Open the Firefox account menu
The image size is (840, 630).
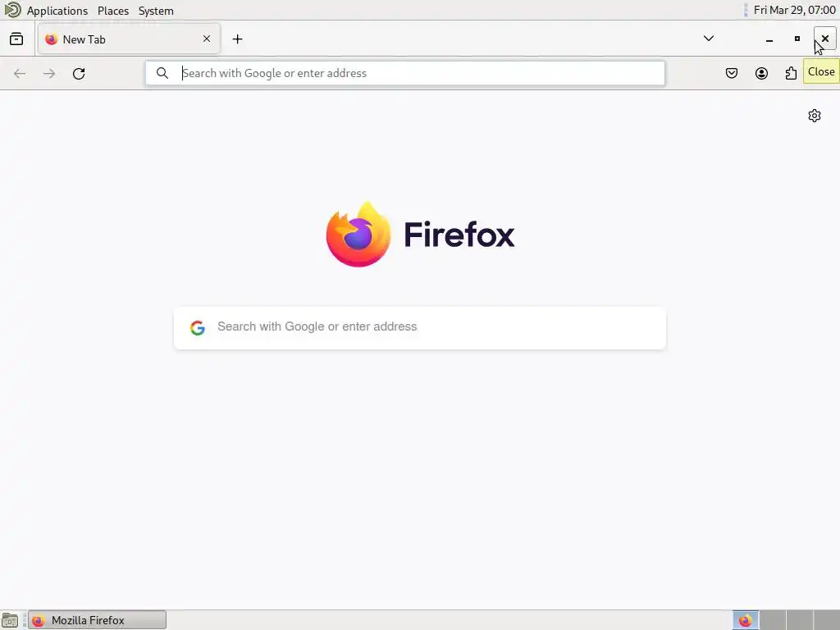coord(761,73)
